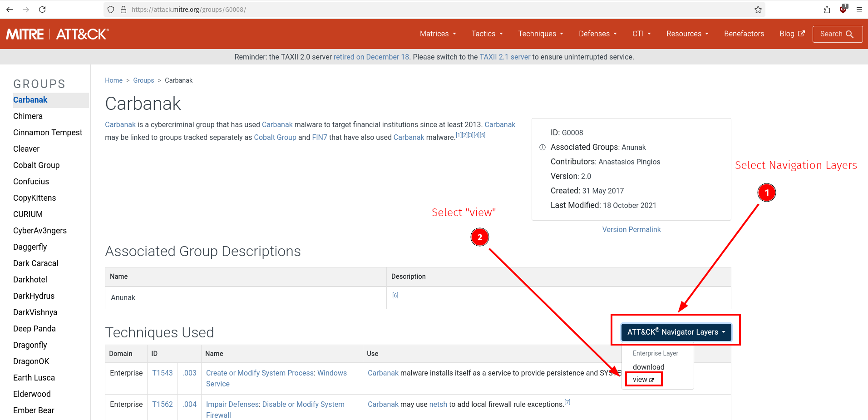The width and height of the screenshot is (868, 420).
Task: Select Benefactors in the navigation bar
Action: click(744, 34)
